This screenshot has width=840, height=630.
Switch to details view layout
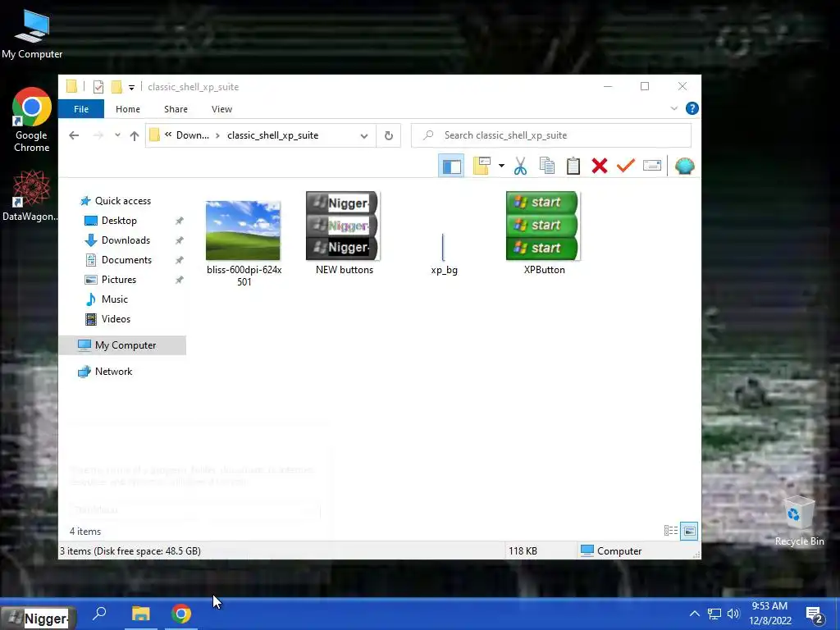671,531
